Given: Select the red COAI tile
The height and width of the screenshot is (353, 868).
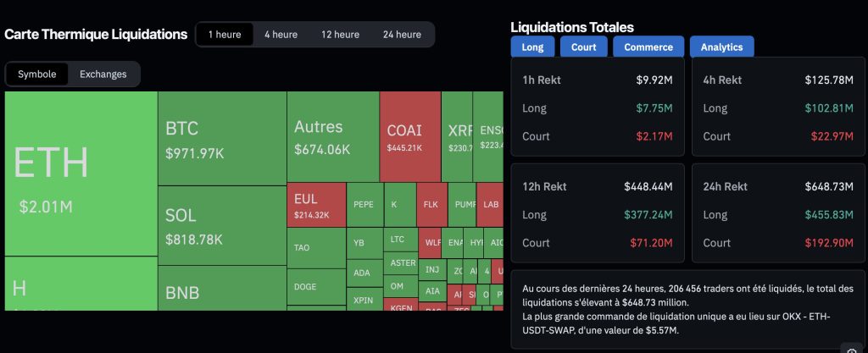Looking at the screenshot, I should tap(409, 137).
